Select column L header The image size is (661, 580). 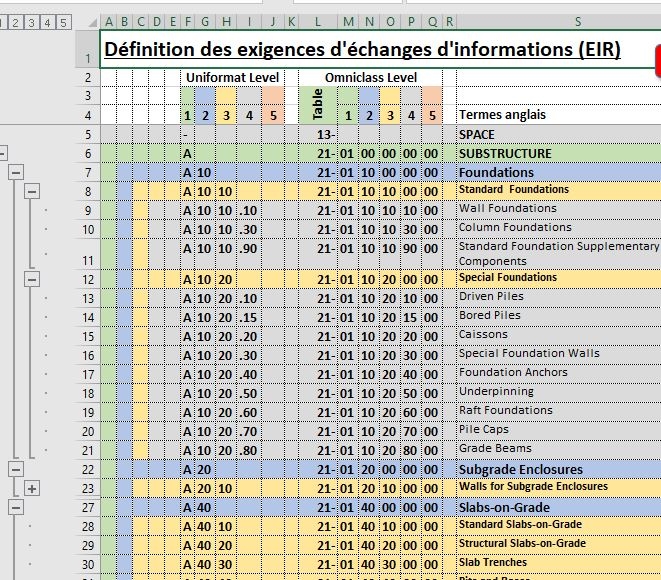point(317,22)
